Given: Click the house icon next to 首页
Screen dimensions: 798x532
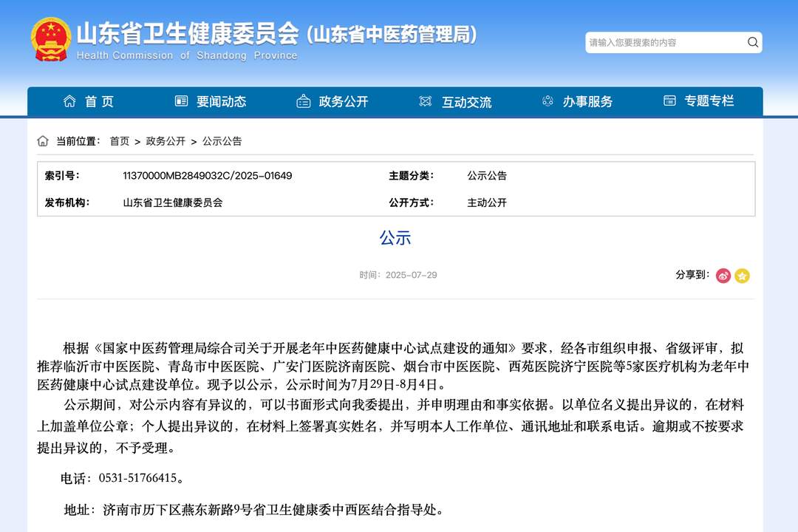Looking at the screenshot, I should point(70,101).
